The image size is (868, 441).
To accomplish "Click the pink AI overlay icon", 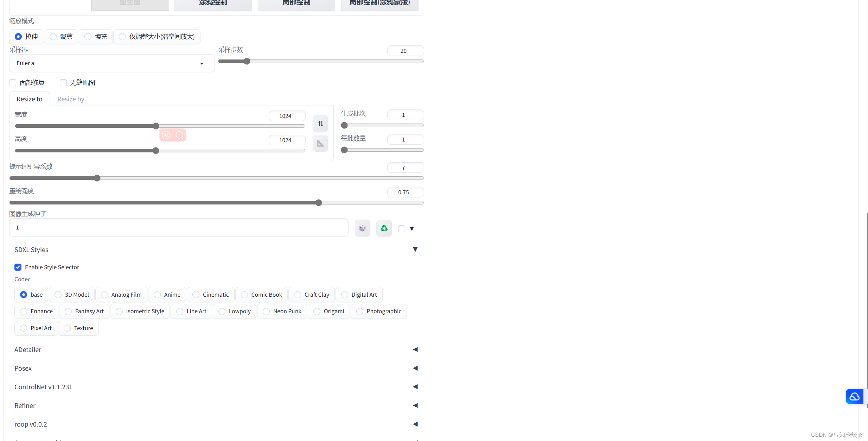I will point(166,135).
